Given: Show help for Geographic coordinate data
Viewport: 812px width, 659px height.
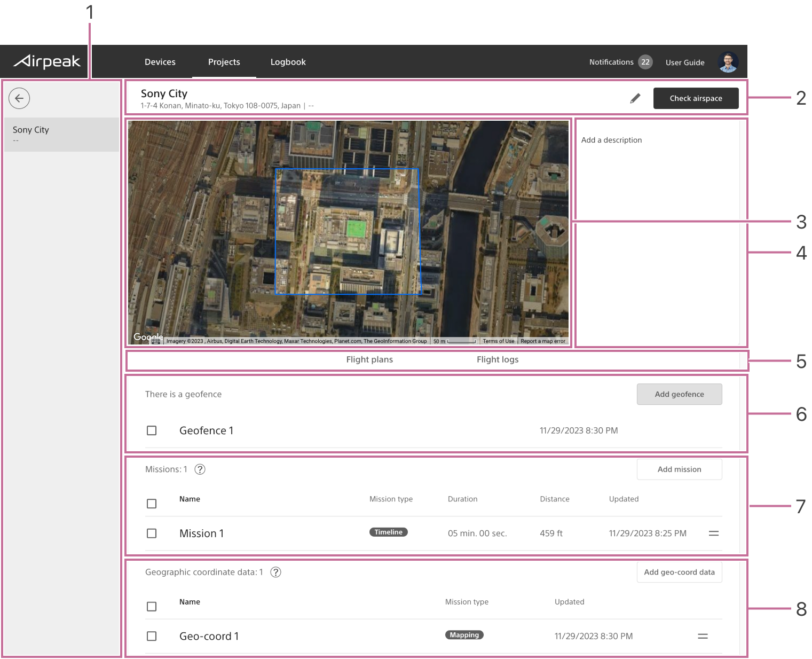Looking at the screenshot, I should click(275, 572).
